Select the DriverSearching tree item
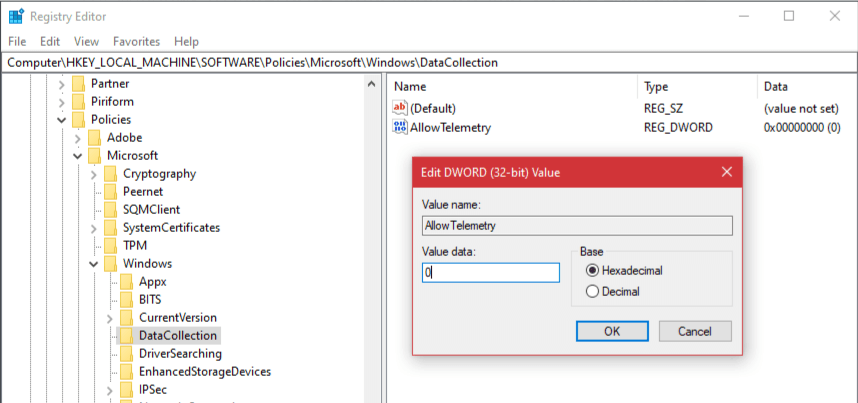The width and height of the screenshot is (858, 403). click(180, 354)
